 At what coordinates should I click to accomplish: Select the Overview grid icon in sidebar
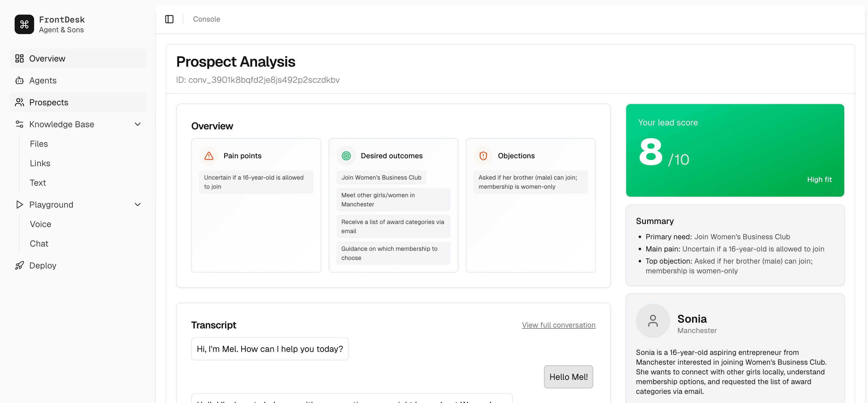[19, 58]
